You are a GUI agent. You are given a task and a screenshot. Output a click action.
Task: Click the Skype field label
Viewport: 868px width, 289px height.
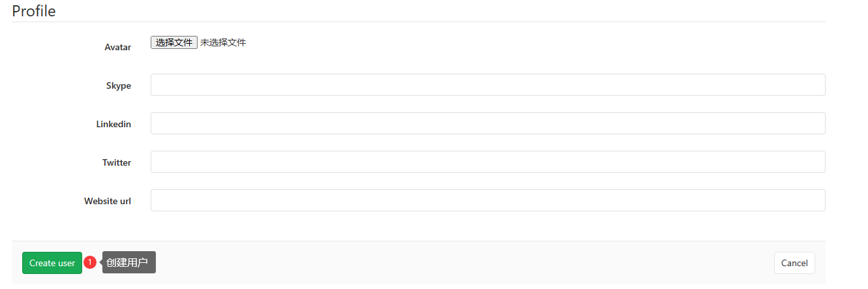tap(119, 85)
